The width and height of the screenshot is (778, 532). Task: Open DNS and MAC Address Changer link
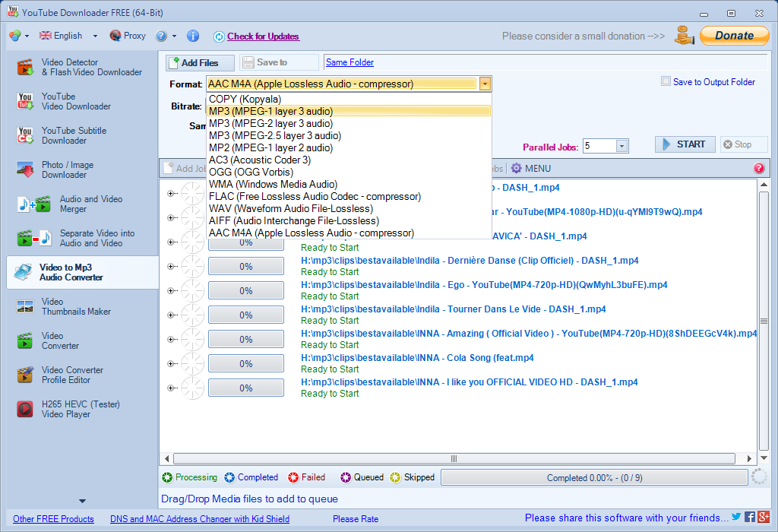pyautogui.click(x=200, y=519)
